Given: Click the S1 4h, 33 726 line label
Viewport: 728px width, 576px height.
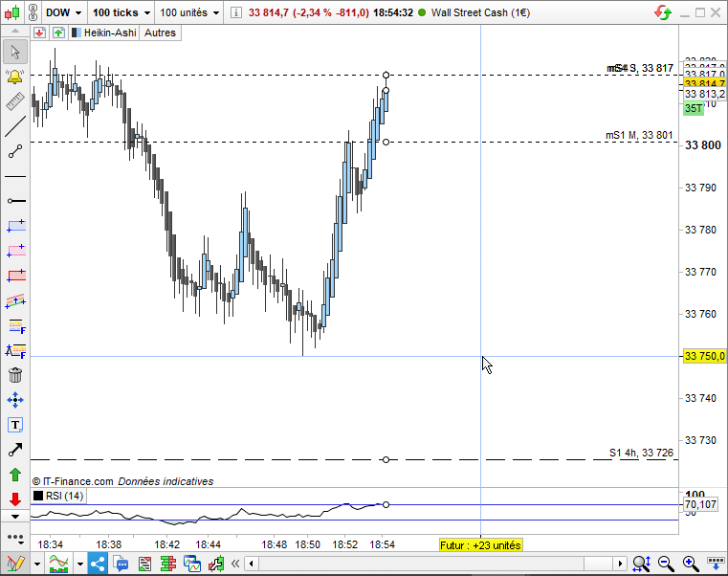Looking at the screenshot, I should pyautogui.click(x=641, y=453).
